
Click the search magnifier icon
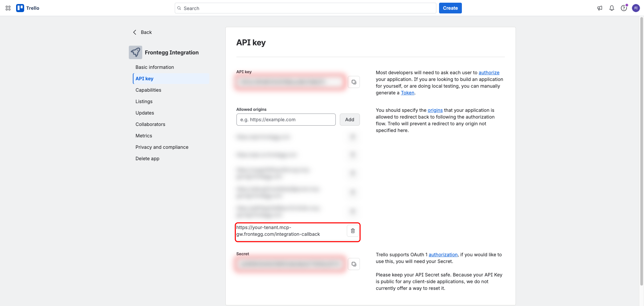tap(179, 8)
